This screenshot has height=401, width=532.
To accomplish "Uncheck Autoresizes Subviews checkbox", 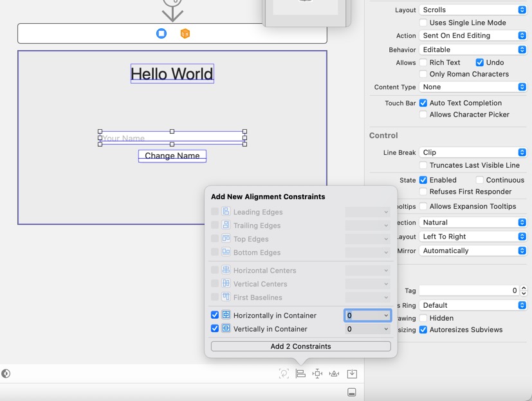I will click(x=423, y=330).
